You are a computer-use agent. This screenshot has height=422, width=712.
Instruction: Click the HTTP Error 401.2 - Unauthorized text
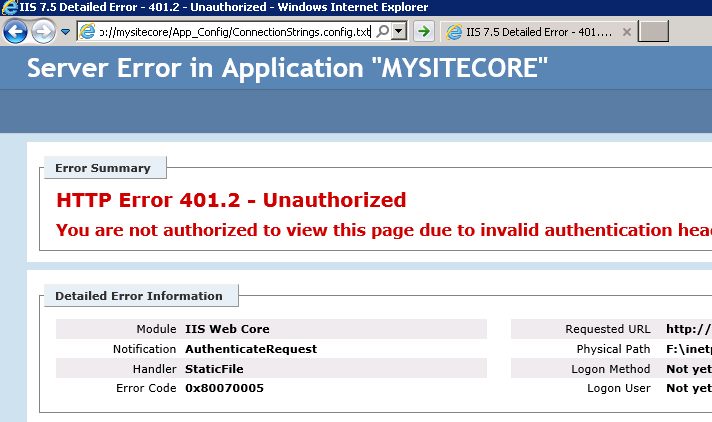pyautogui.click(x=231, y=200)
